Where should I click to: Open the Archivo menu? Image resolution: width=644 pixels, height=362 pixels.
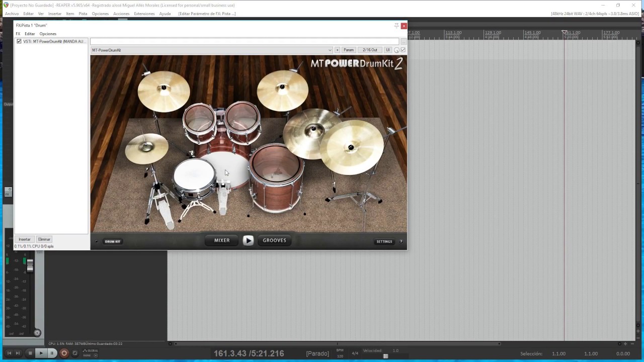click(x=12, y=14)
